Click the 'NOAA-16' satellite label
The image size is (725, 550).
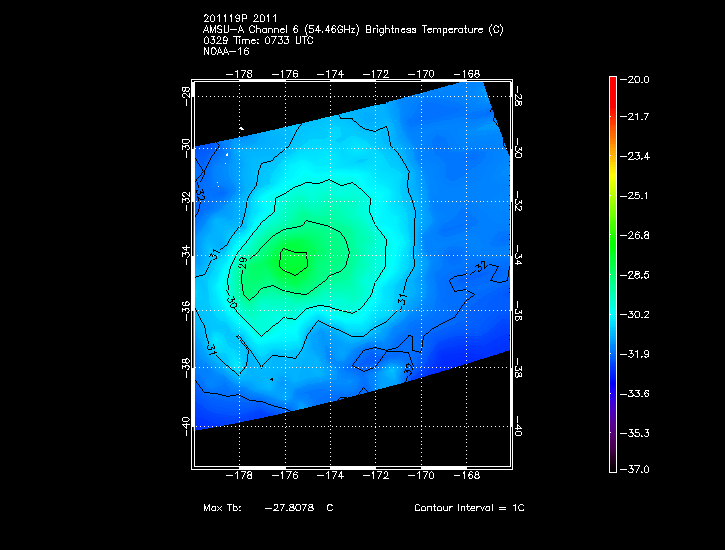224,50
